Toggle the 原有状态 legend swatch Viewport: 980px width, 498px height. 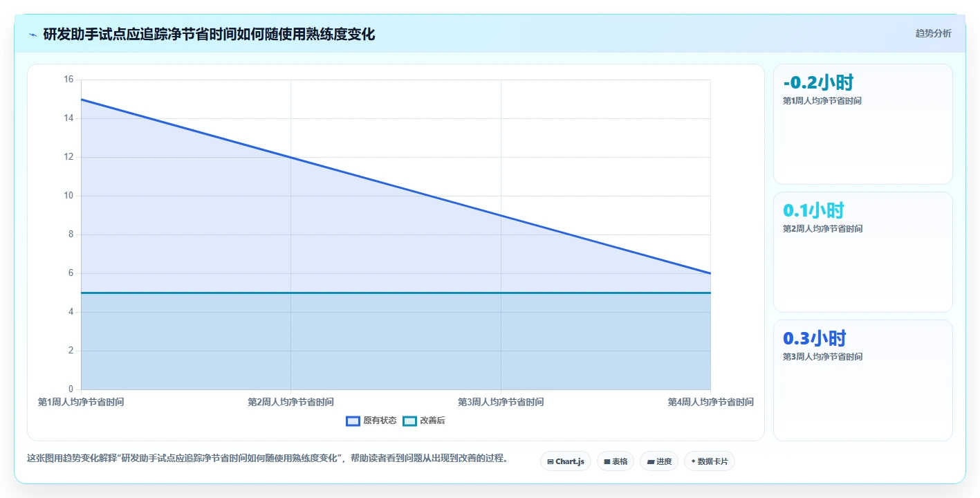353,421
